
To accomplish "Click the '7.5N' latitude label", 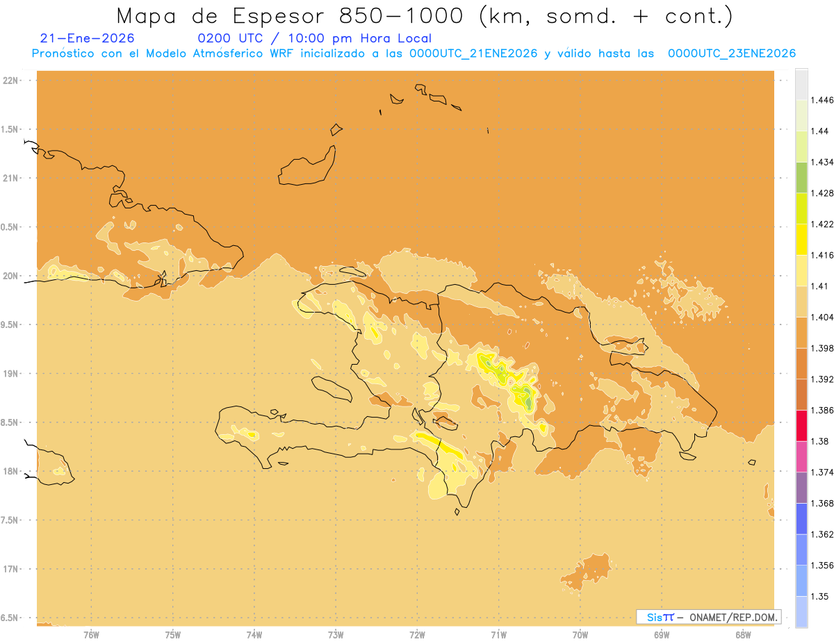I will tap(10, 520).
